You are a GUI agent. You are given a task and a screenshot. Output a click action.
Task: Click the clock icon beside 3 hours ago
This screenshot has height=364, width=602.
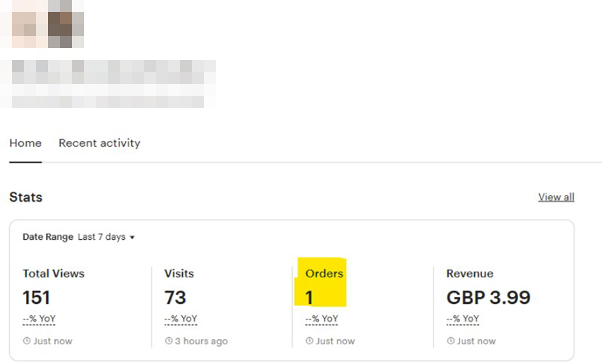(169, 341)
